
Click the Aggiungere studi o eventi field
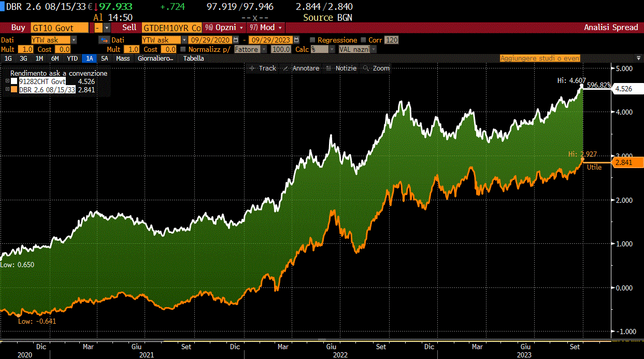540,59
